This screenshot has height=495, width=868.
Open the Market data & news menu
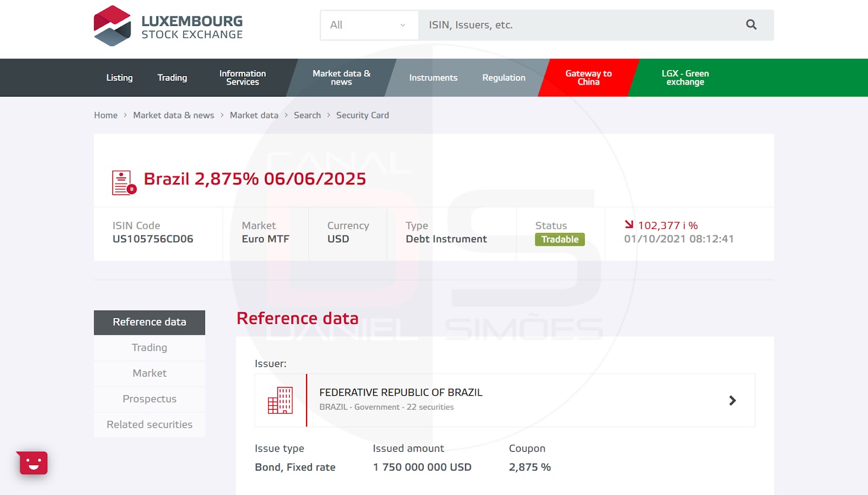pyautogui.click(x=341, y=78)
